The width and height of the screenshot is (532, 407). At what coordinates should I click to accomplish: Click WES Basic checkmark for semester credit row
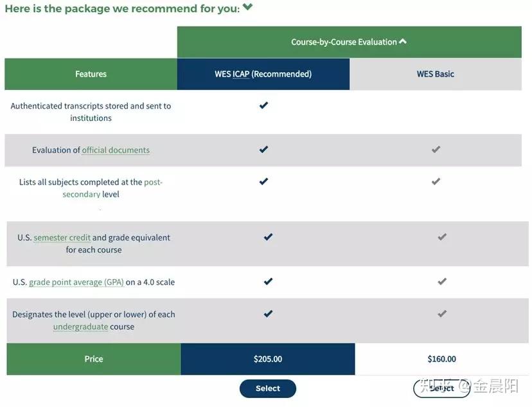click(x=441, y=237)
